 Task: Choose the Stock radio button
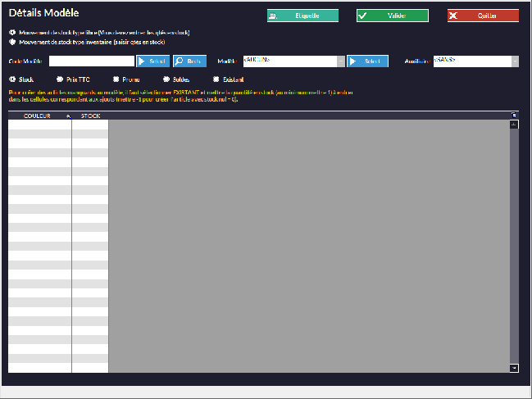point(12,79)
